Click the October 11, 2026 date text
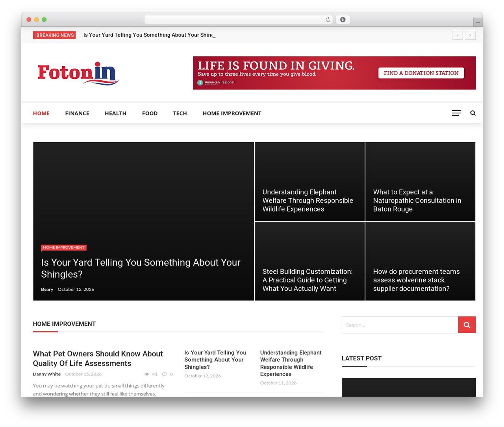Viewport: 504px width, 427px height. (278, 383)
